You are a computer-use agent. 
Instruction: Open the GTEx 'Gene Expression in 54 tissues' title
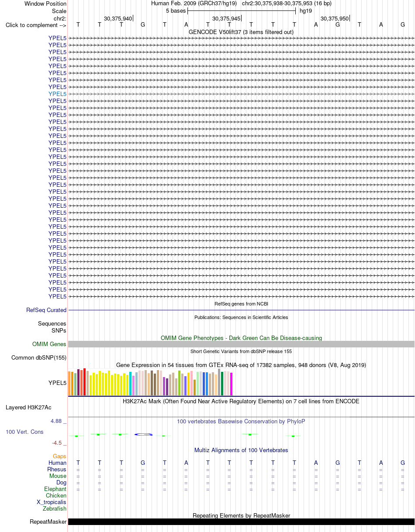click(x=241, y=365)
